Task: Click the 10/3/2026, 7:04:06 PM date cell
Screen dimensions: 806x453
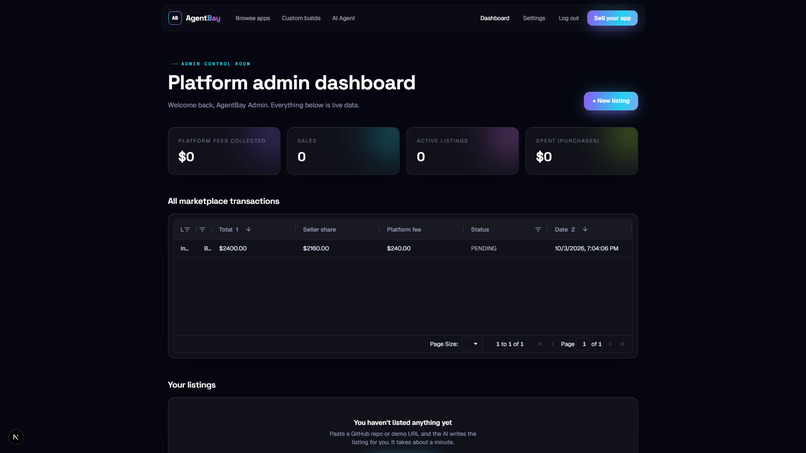Action: [587, 248]
